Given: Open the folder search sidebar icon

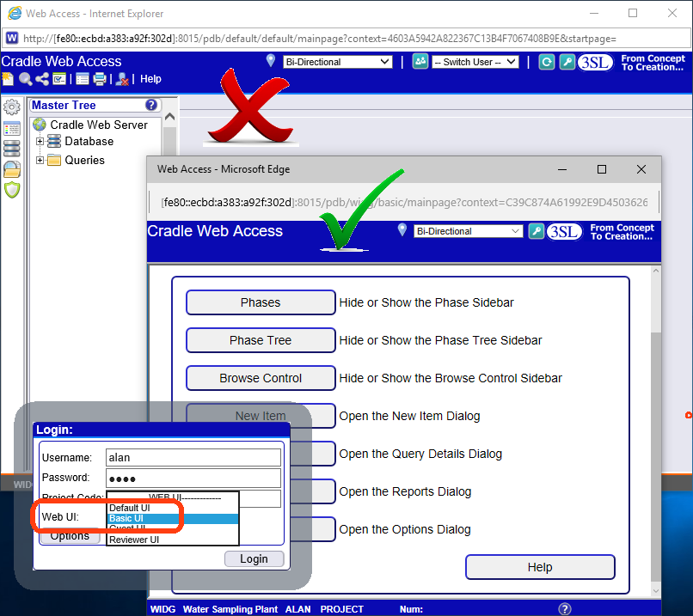Looking at the screenshot, I should point(11,169).
